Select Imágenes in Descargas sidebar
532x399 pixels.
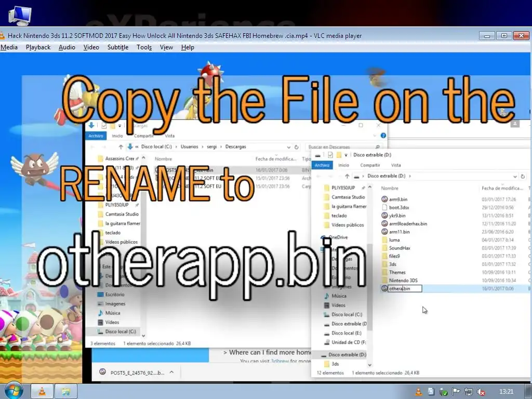click(x=115, y=303)
